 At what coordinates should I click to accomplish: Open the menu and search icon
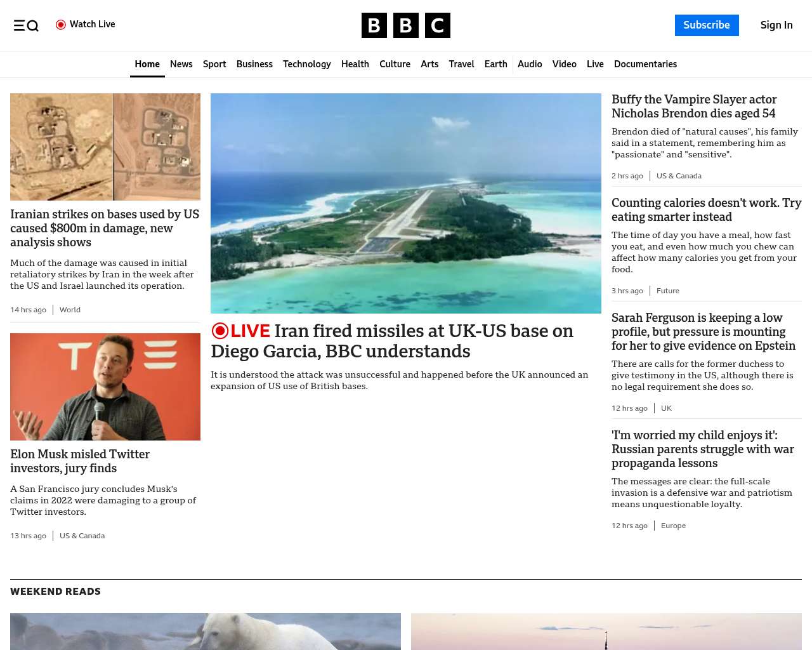point(26,25)
